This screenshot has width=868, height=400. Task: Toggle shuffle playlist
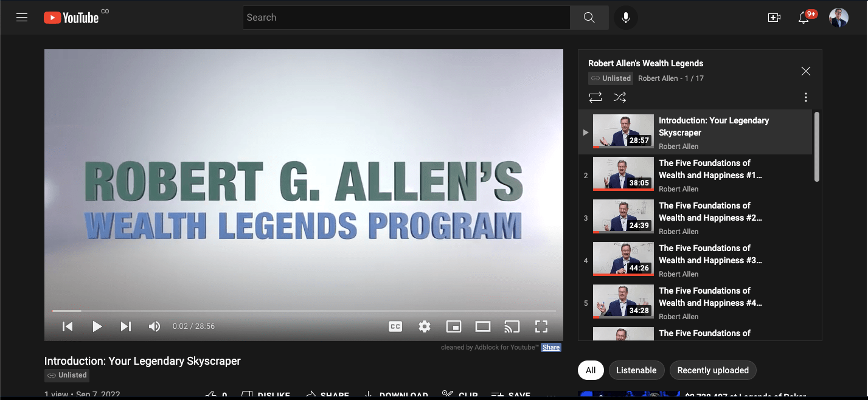620,97
